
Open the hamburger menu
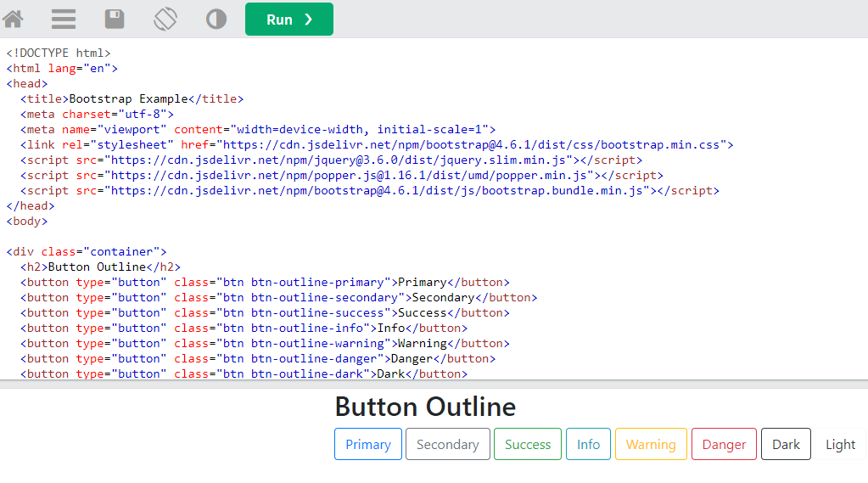[64, 20]
